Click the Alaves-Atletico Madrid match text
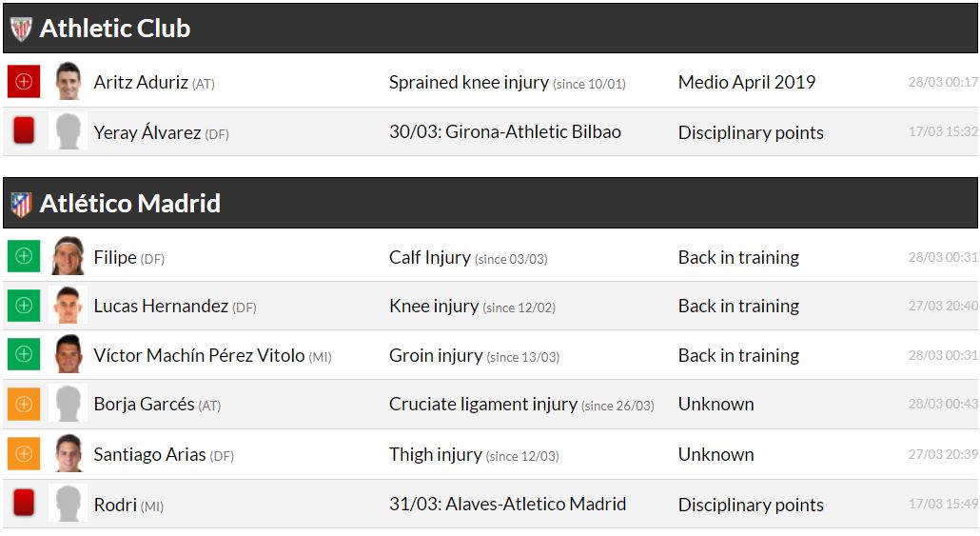The height and width of the screenshot is (536, 980). point(507,504)
